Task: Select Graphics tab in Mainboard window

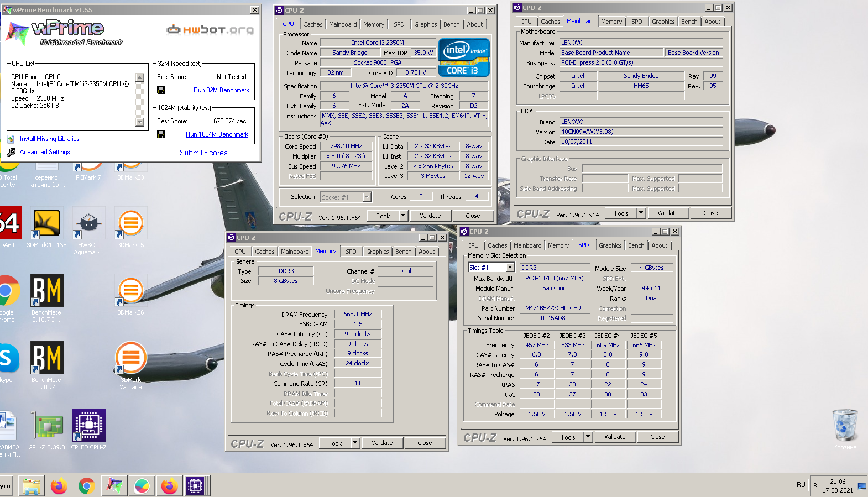Action: click(663, 22)
